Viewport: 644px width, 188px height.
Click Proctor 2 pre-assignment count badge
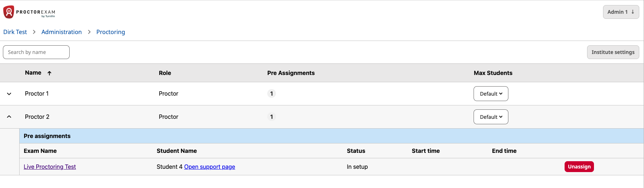(272, 117)
